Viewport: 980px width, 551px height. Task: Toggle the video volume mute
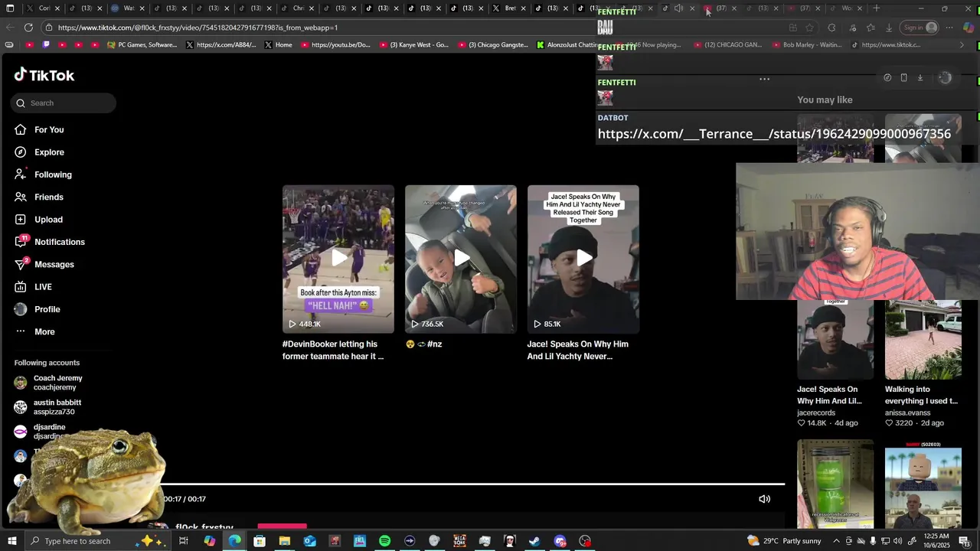(764, 499)
